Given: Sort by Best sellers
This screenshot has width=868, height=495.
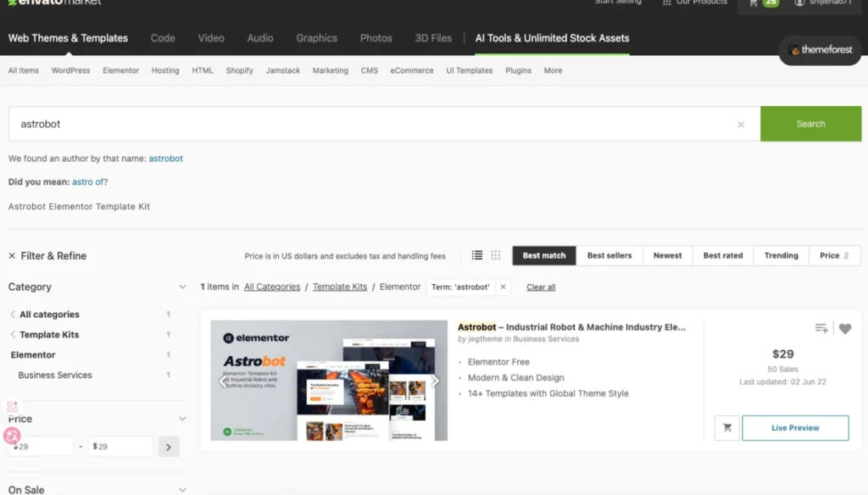Looking at the screenshot, I should point(609,255).
